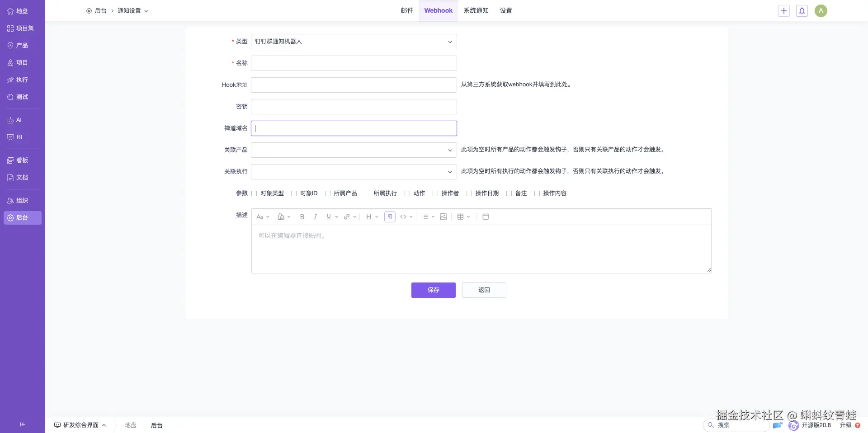The image size is (868, 433).
Task: Select the 操作日期 parameter checkbox
Action: click(469, 193)
